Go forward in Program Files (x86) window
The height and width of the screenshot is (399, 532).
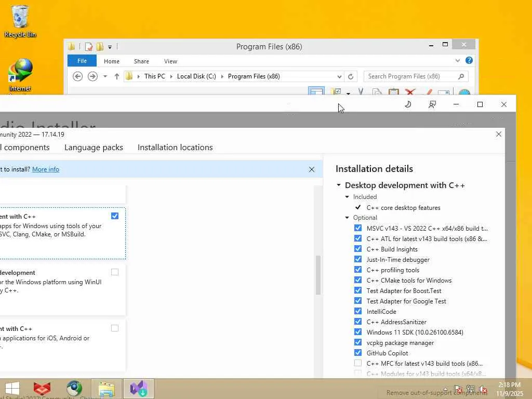click(x=92, y=76)
